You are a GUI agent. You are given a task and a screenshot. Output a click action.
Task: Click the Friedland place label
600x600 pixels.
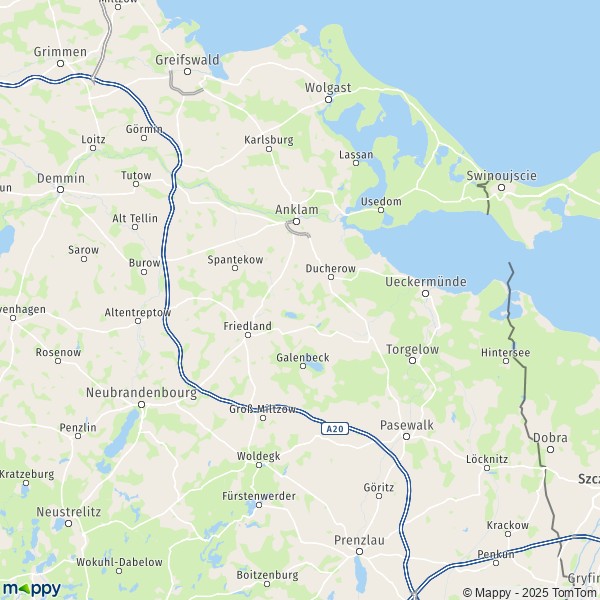point(248,326)
